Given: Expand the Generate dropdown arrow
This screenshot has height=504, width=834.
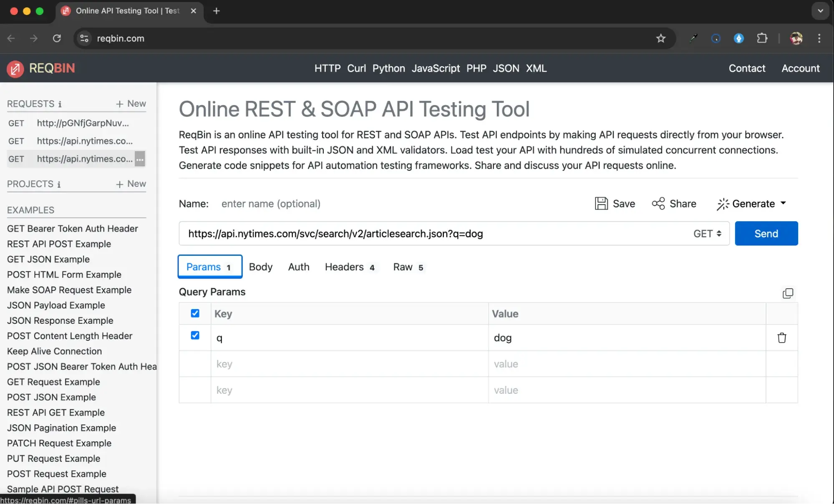Looking at the screenshot, I should [x=783, y=203].
